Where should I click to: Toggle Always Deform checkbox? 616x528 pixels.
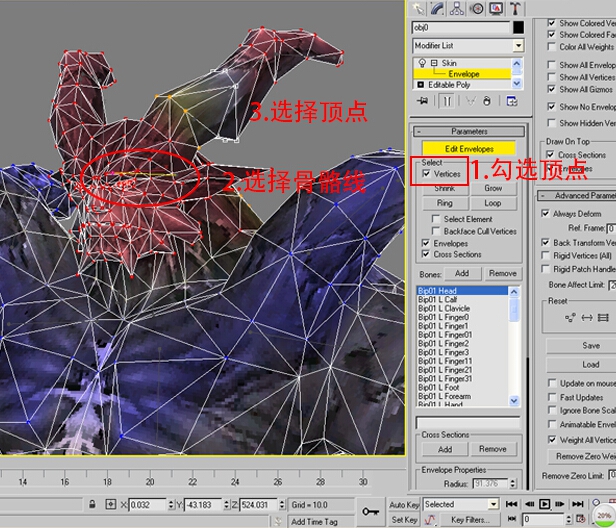545,213
